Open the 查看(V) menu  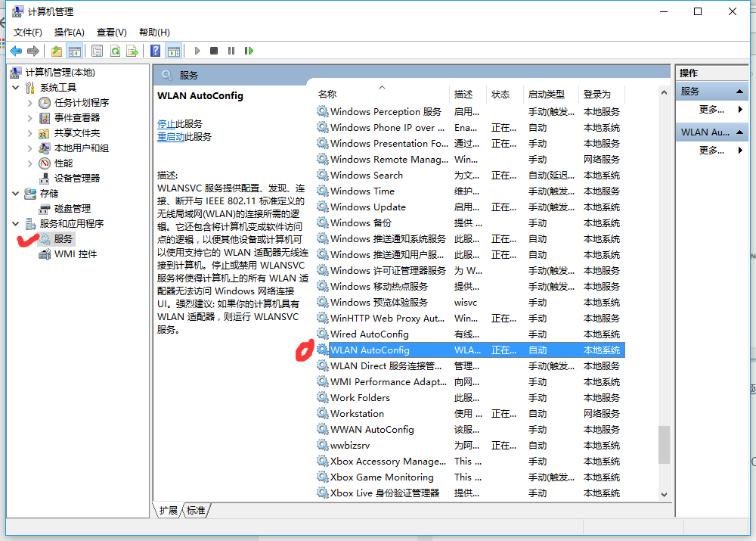click(x=111, y=33)
